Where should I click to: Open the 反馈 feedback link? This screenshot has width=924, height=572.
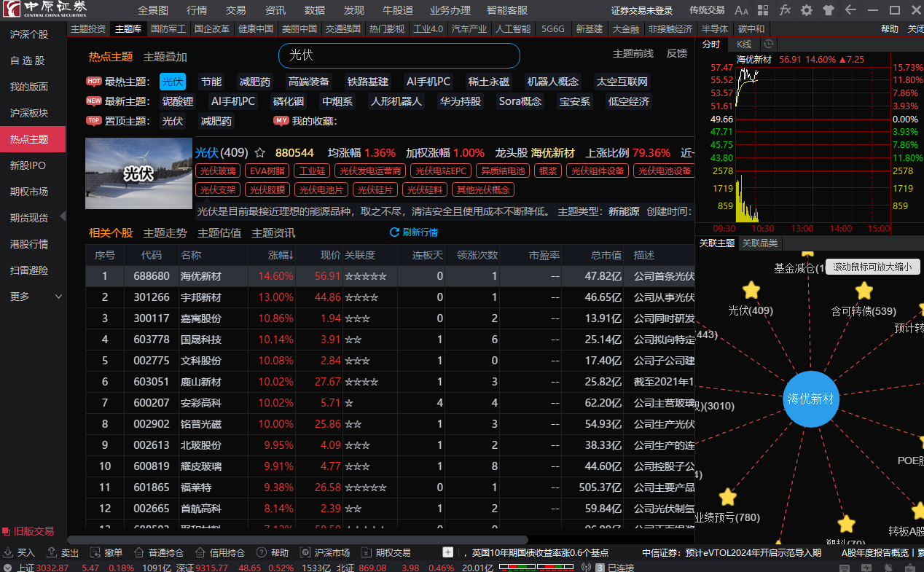(677, 54)
